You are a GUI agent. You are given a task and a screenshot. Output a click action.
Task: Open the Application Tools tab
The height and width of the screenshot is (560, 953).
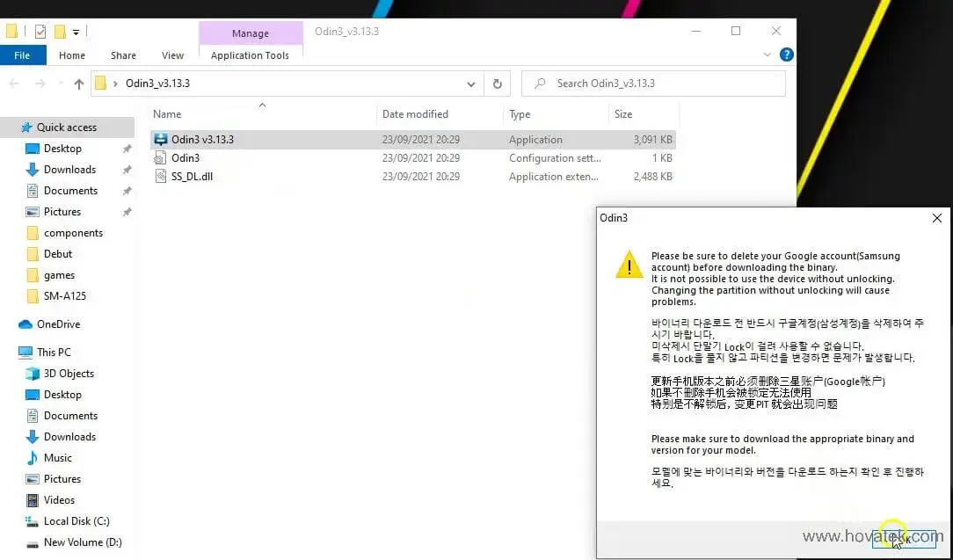250,55
